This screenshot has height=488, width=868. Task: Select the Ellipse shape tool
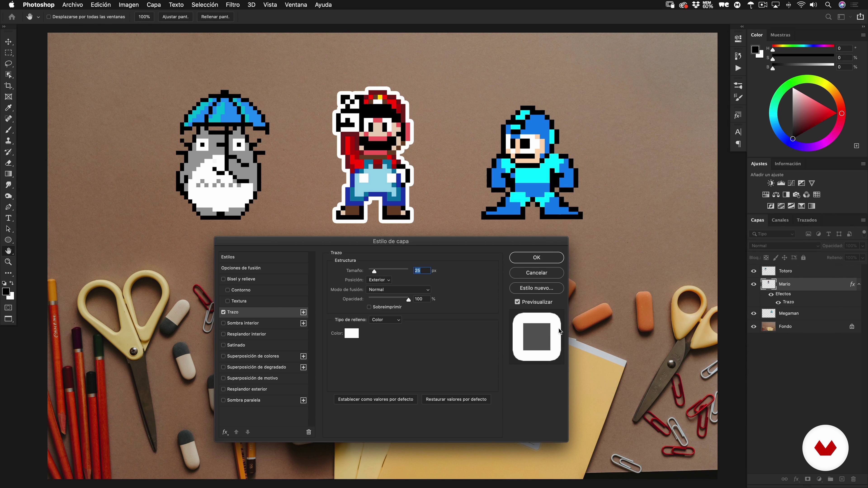click(8, 240)
